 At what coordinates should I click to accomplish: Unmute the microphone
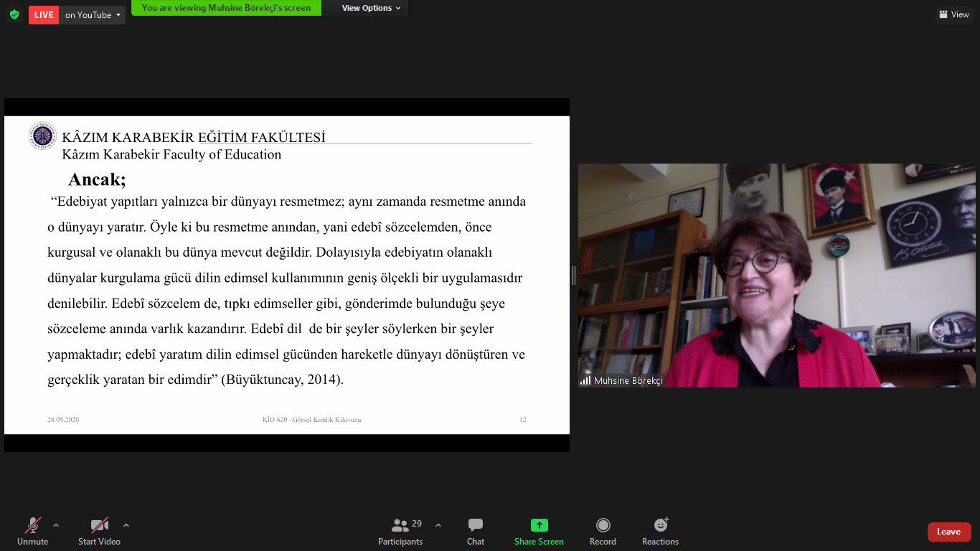coord(33,532)
